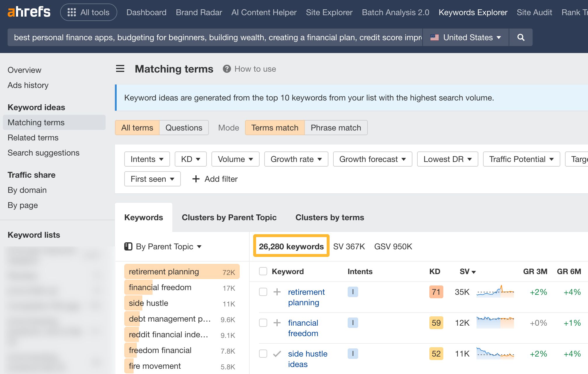Open the How to use help icon

click(227, 69)
